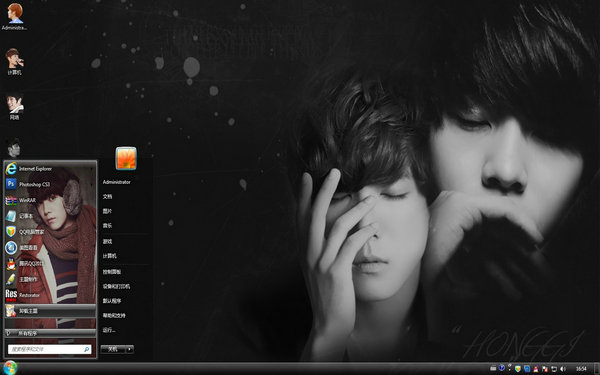Open Administrator user folder link

(116, 182)
